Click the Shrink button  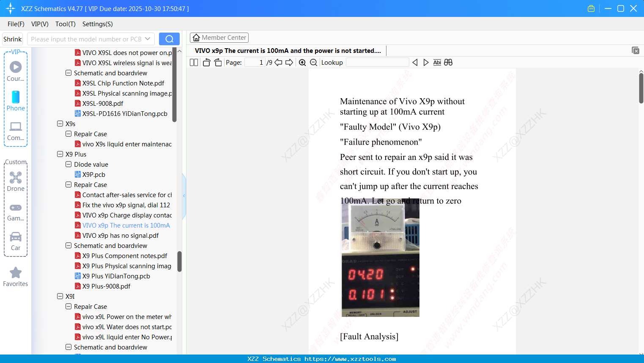click(12, 38)
